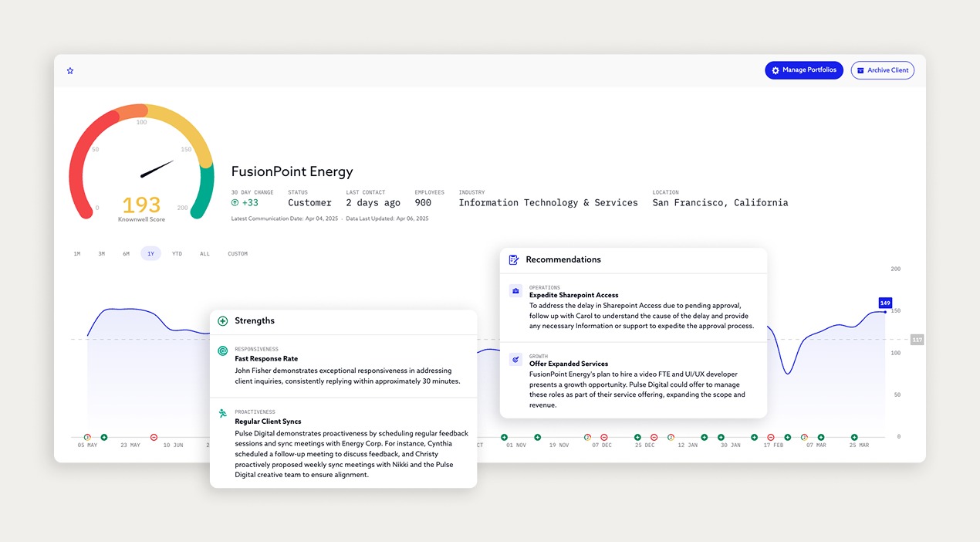Click the Proactiveness running figure icon
Viewport: 980px width, 542px height.
[x=223, y=414]
